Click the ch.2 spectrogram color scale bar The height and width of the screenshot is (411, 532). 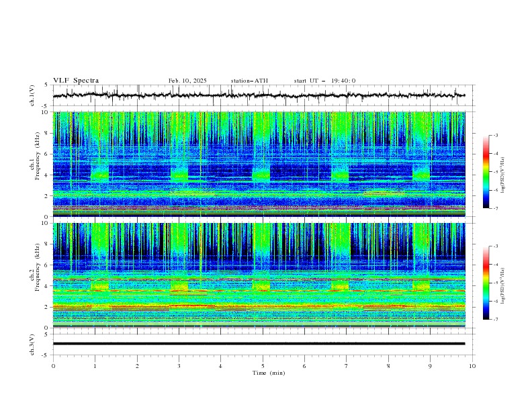pos(486,283)
